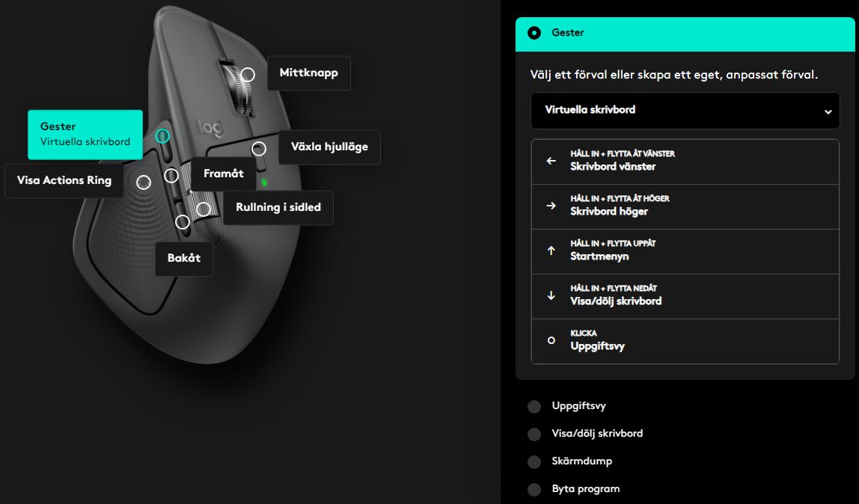The width and height of the screenshot is (859, 504).
Task: Select the Startmenyn swipe up gesture row
Action: (685, 251)
